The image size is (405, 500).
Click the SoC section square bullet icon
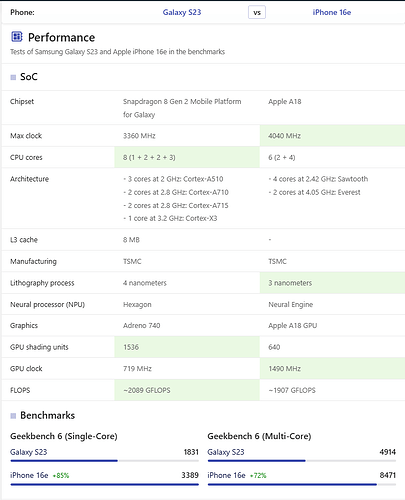tap(13, 77)
